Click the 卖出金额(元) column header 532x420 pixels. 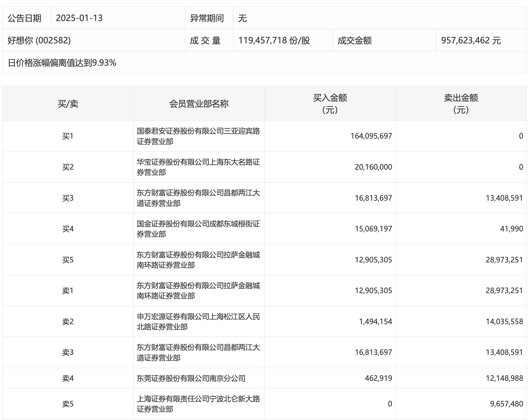tap(461, 104)
